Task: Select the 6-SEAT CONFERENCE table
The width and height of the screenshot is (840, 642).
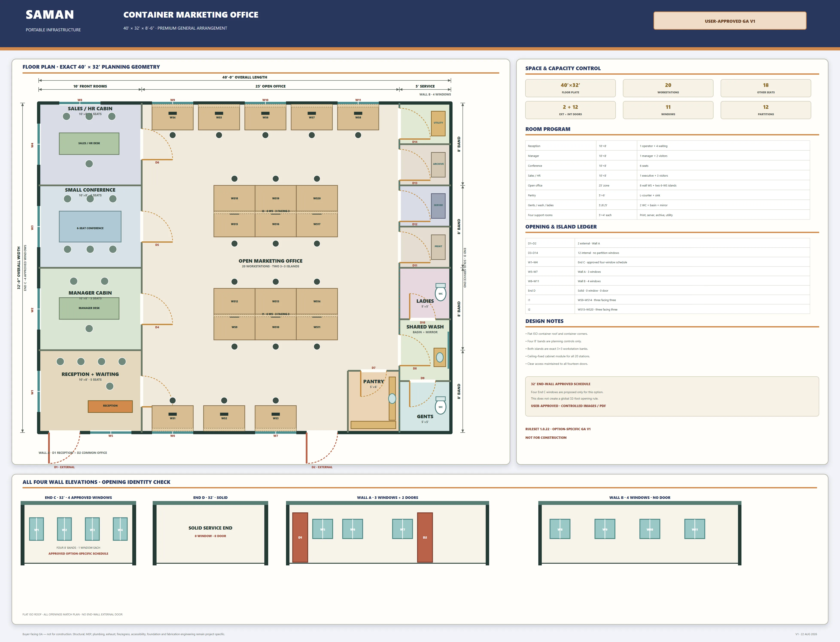Action: tap(90, 227)
